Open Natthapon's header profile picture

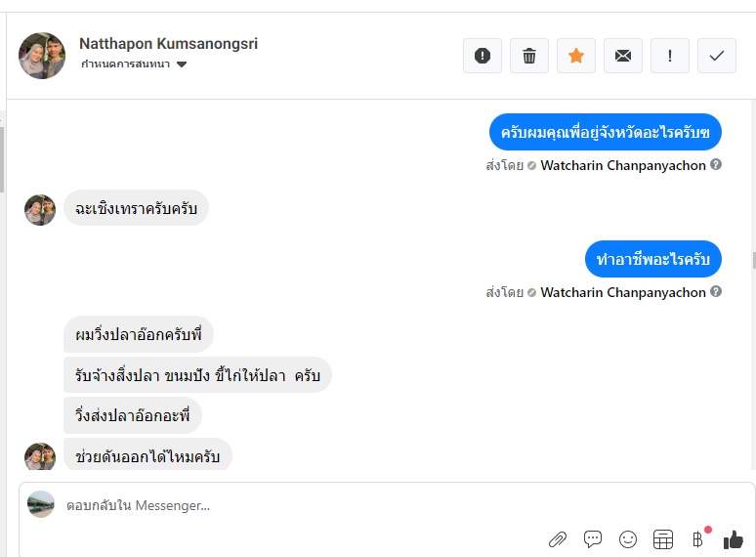(x=42, y=56)
